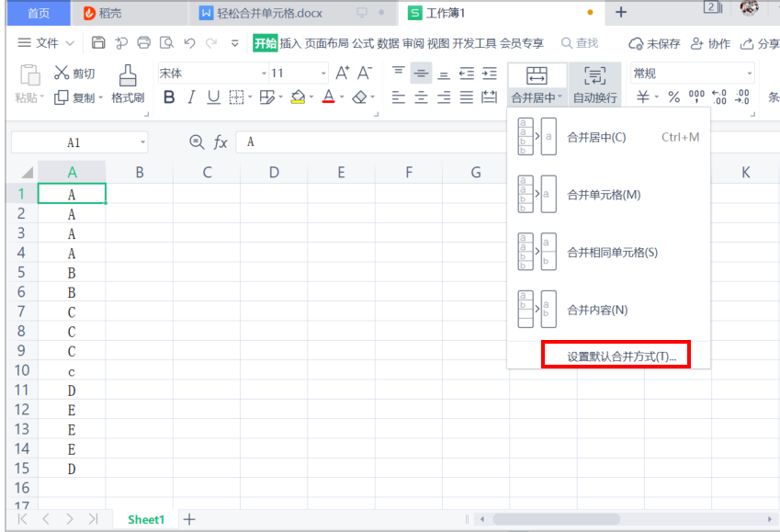Viewport: 780px width, 532px height.
Task: Click the formula bar input showing A
Action: (371, 142)
